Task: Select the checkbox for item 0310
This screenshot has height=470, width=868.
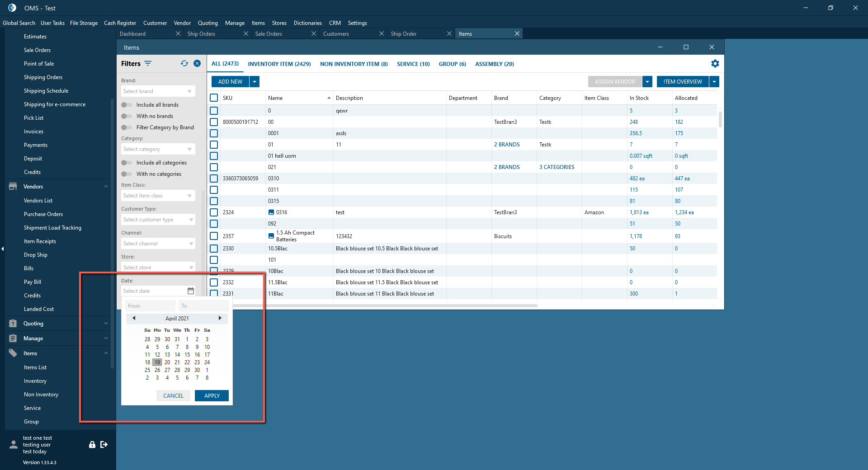Action: (x=214, y=179)
